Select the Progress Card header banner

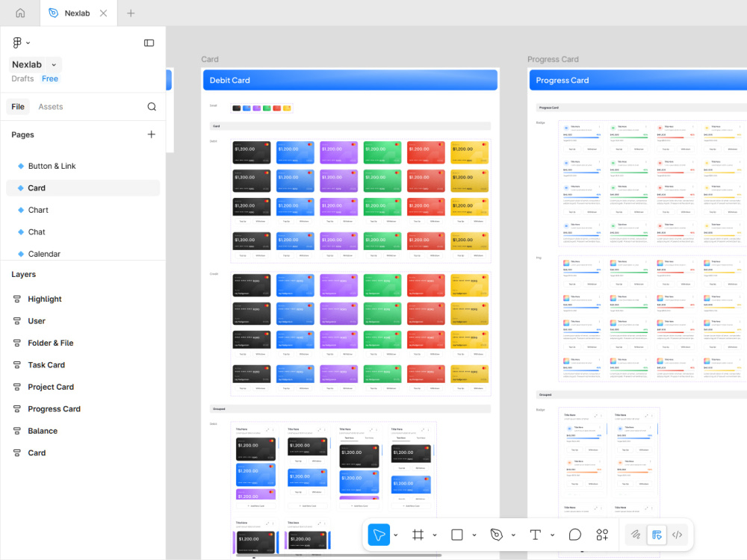pyautogui.click(x=639, y=80)
